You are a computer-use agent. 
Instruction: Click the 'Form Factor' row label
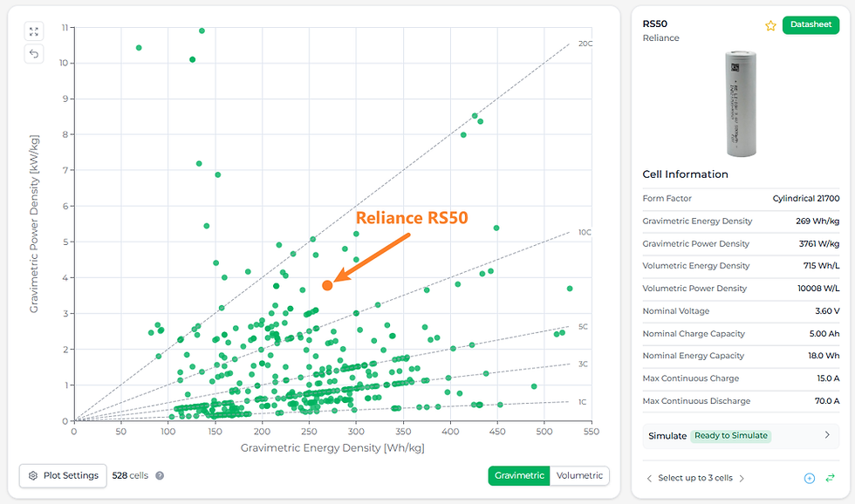tap(667, 198)
